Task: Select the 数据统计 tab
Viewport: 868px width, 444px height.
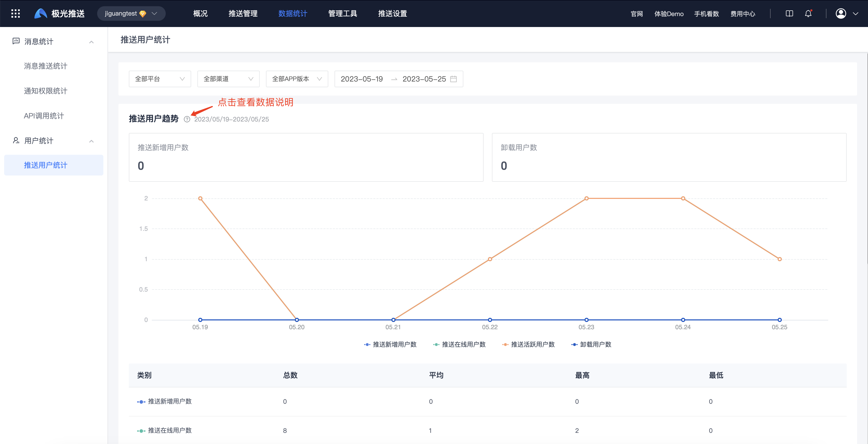Action: (292, 14)
